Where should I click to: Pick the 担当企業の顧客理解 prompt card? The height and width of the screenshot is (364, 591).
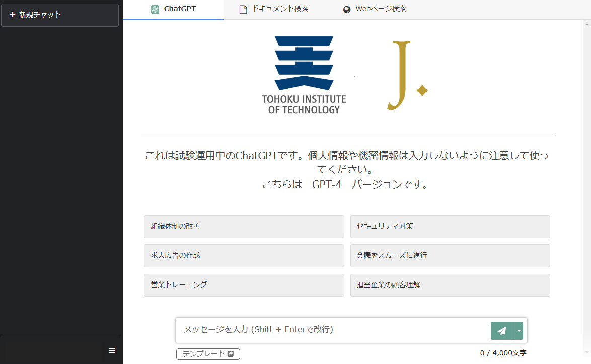[450, 285]
